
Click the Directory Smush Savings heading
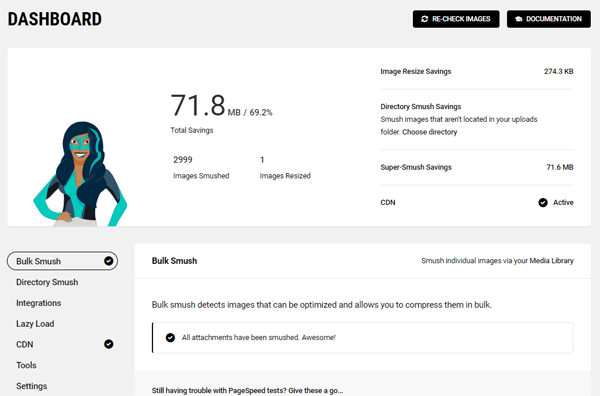[421, 106]
